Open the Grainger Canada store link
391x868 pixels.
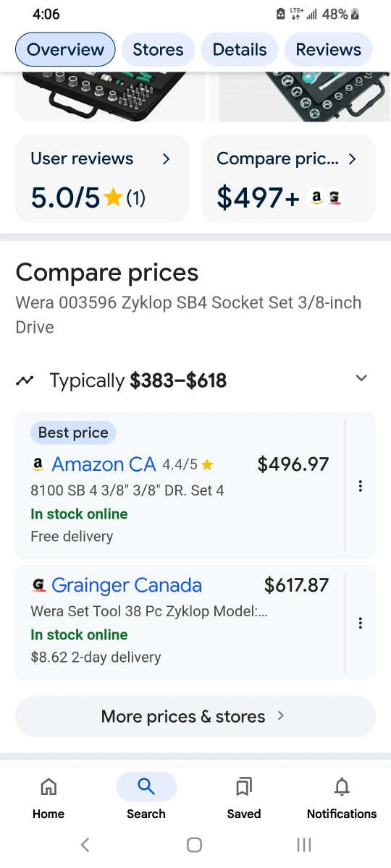127,585
